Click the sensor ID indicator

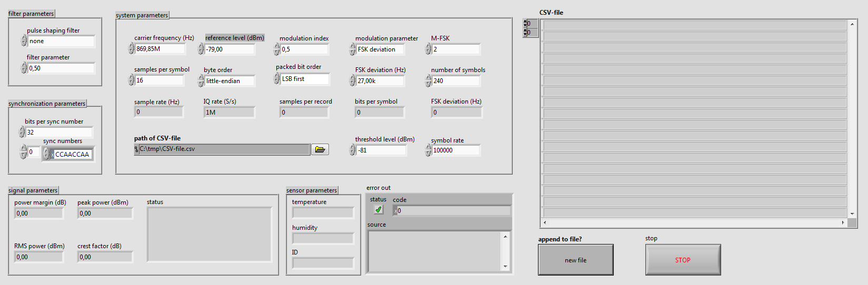tap(323, 262)
